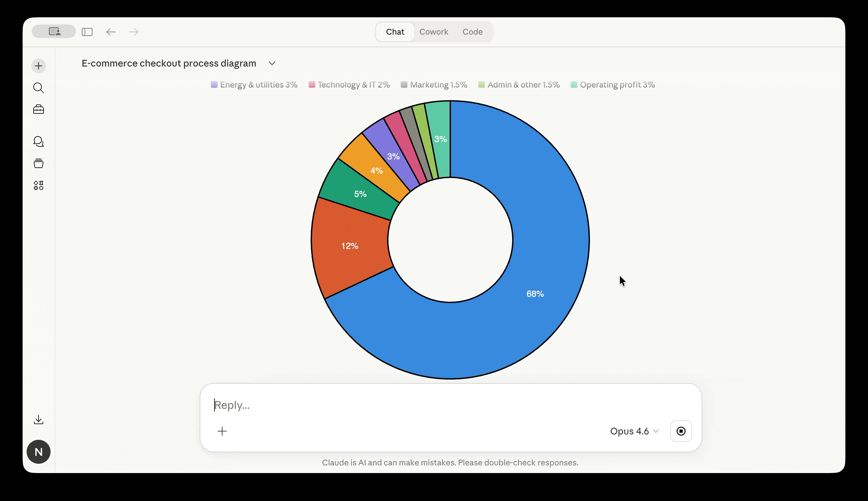Open the search icon in sidebar

click(x=39, y=88)
